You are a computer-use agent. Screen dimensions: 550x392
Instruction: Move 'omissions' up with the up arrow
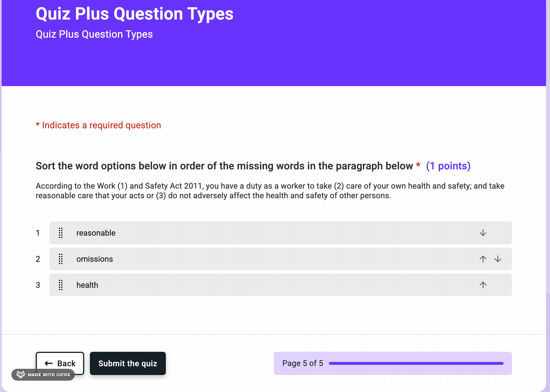[x=483, y=259]
